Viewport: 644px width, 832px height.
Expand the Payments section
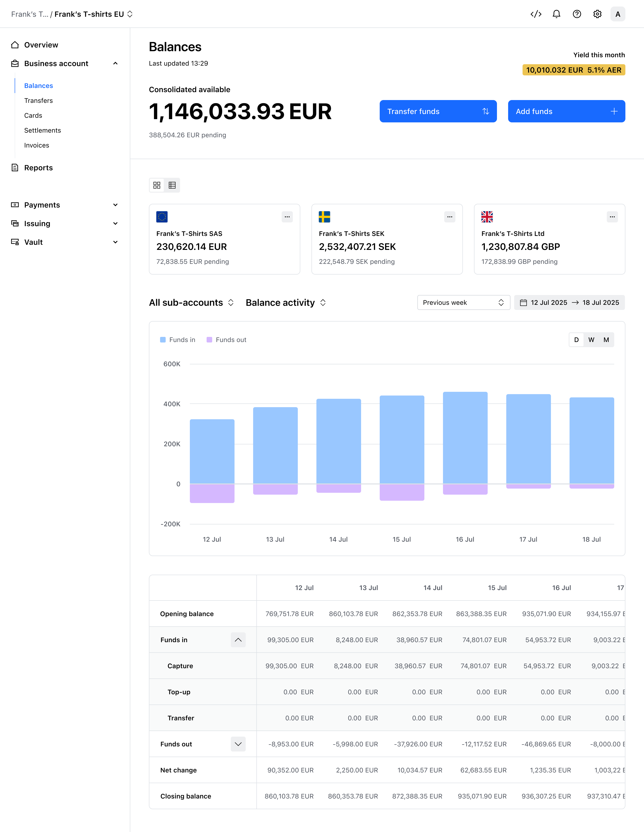click(115, 205)
